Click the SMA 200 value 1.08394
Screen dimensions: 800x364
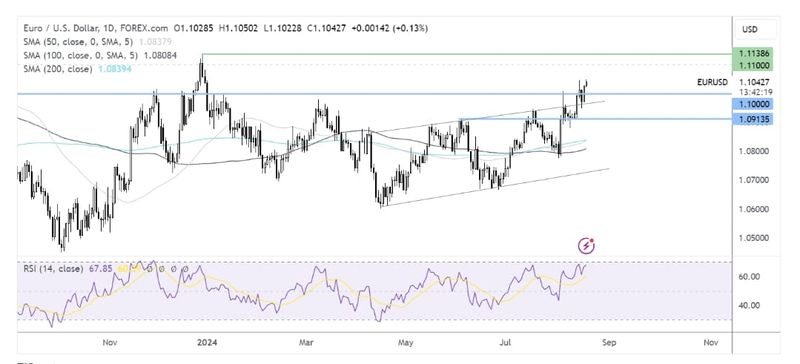click(x=114, y=68)
